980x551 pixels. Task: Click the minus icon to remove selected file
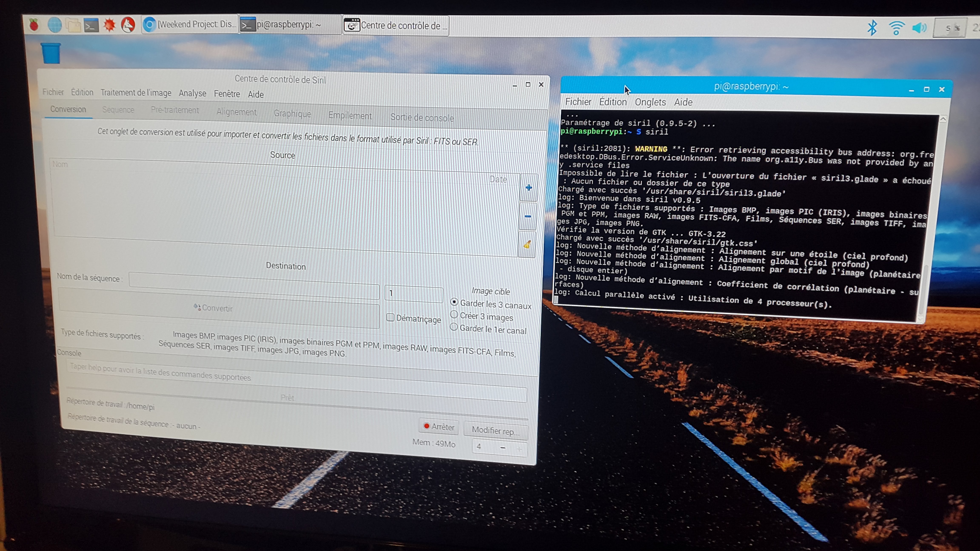(528, 216)
